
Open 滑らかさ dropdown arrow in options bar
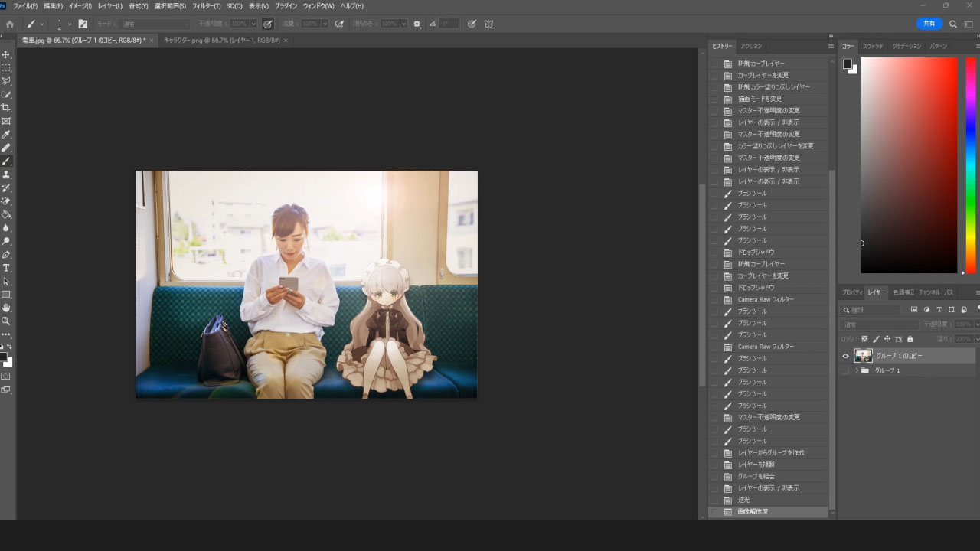404,24
